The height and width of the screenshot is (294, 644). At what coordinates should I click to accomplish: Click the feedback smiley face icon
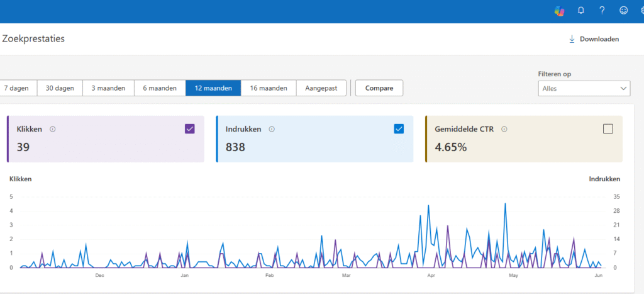(623, 11)
